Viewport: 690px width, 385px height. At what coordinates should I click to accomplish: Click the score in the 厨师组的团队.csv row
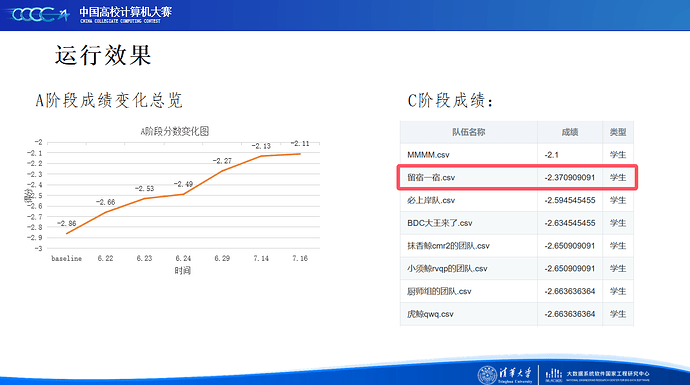click(x=570, y=291)
